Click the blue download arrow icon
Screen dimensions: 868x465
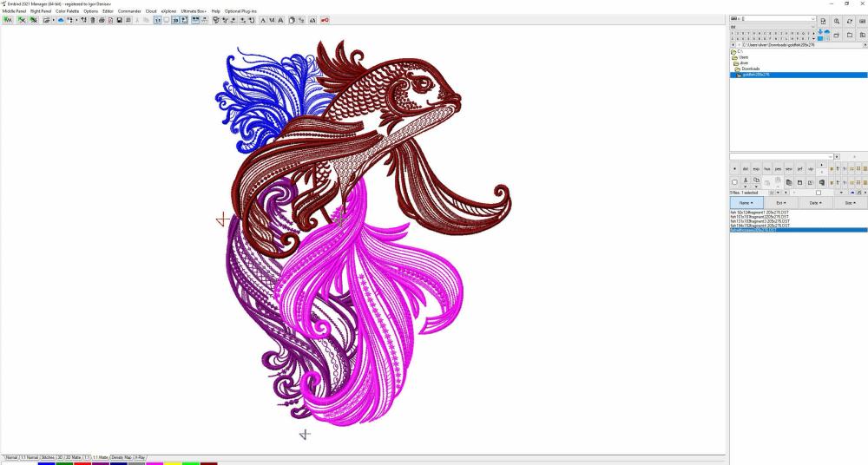[820, 31]
